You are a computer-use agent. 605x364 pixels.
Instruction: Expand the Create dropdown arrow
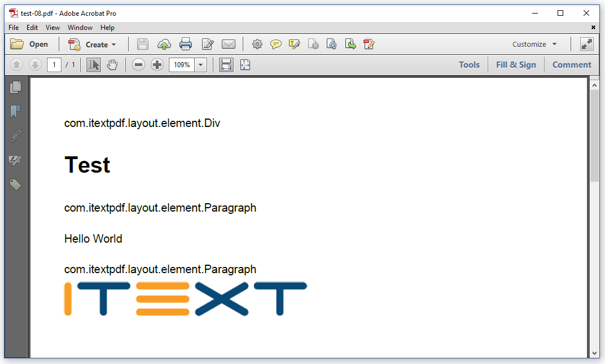point(114,45)
